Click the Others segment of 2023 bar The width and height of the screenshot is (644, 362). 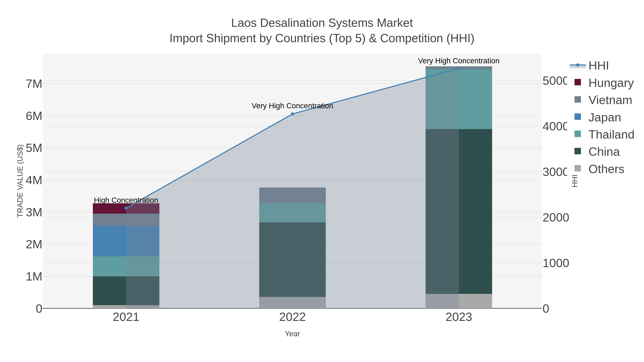tap(459, 301)
